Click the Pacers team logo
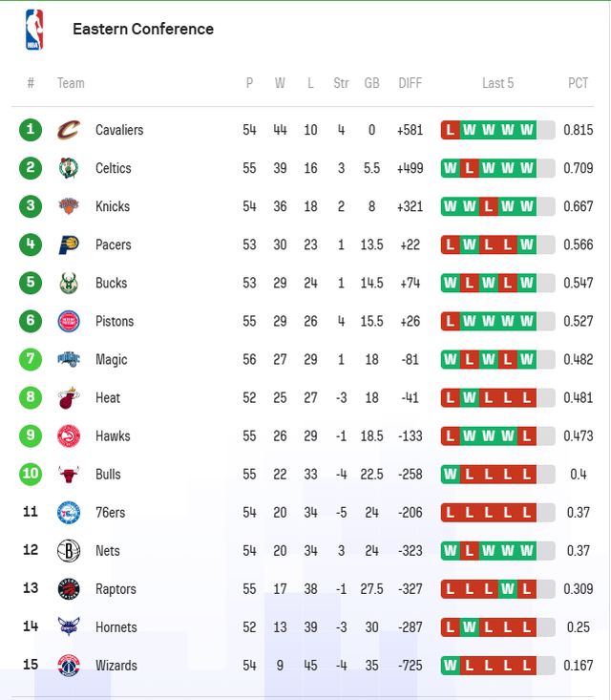This screenshot has width=611, height=700. click(69, 244)
